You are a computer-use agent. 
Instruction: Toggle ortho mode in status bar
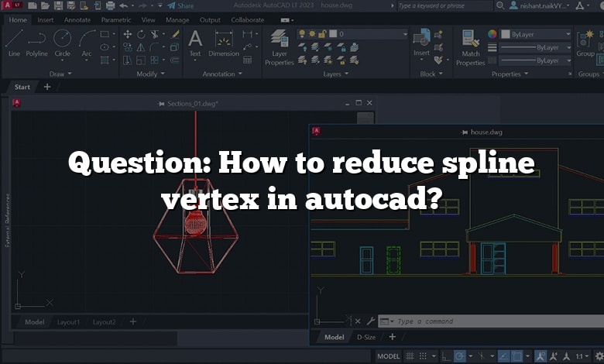tap(446, 356)
